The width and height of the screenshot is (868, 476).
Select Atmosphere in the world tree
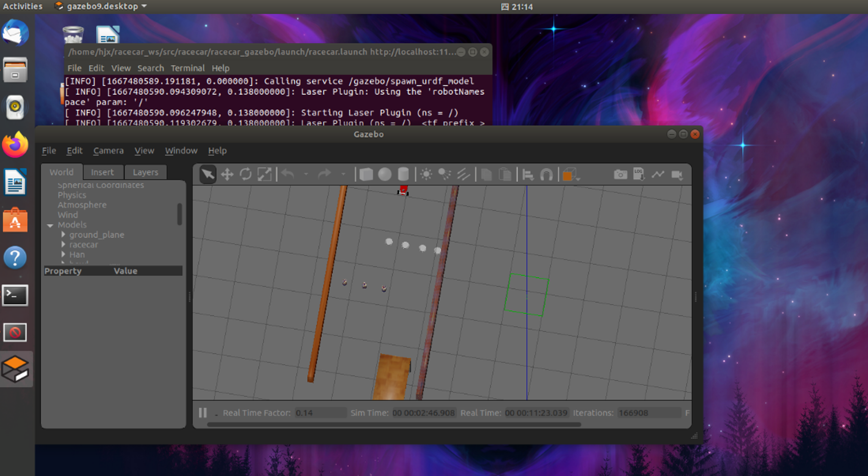pos(82,205)
